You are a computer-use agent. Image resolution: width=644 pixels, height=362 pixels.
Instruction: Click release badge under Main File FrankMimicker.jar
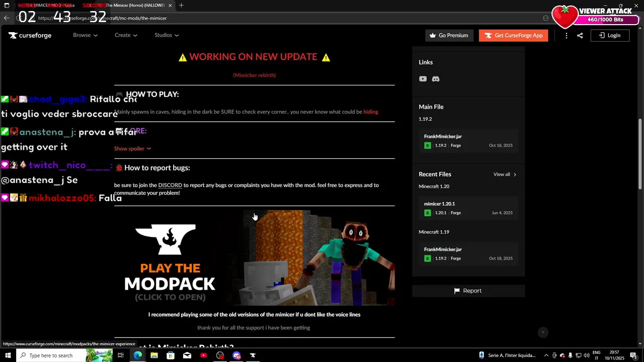click(428, 145)
